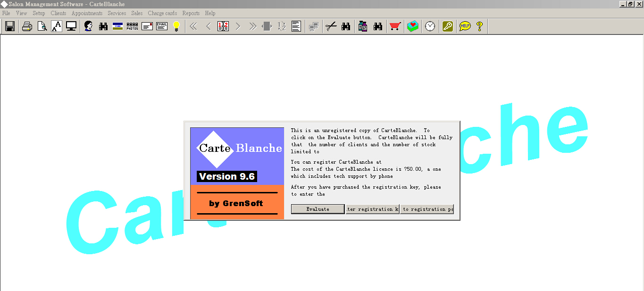
Task: Click the credit card toolbar icon
Action: tap(118, 26)
